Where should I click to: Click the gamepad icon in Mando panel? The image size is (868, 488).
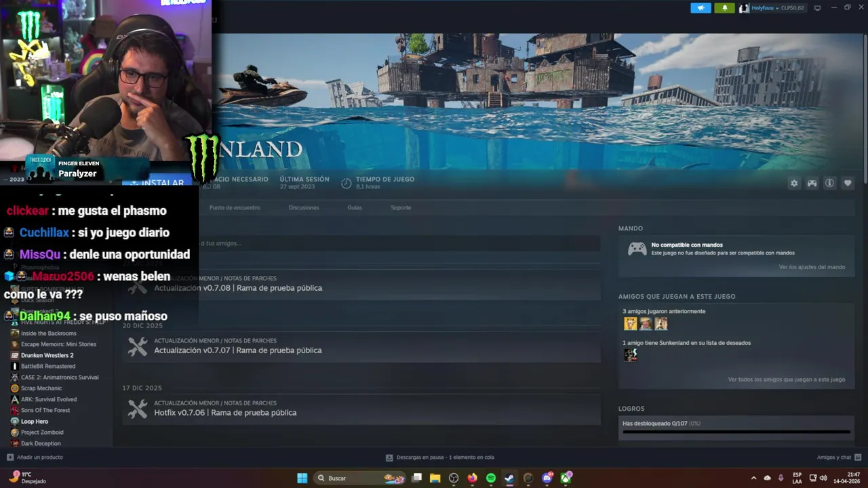(x=637, y=249)
